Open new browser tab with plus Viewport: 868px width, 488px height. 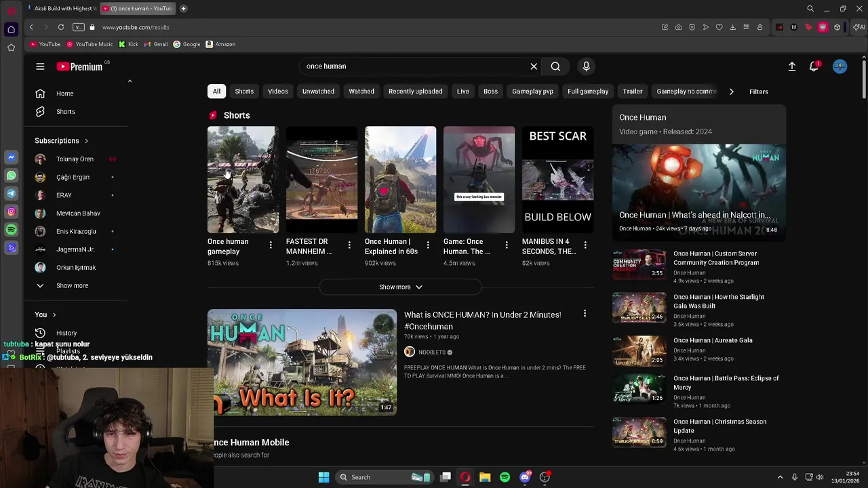183,9
